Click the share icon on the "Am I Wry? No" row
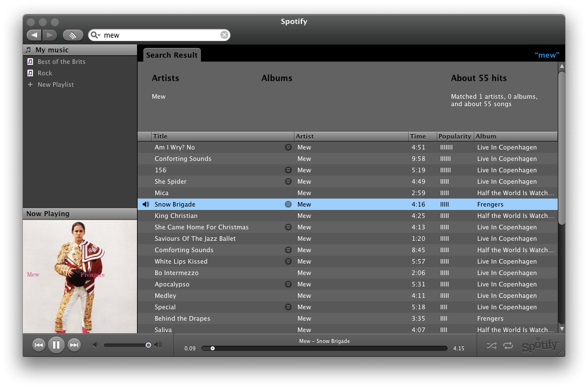Viewport: 588px width, 388px height. [x=288, y=147]
